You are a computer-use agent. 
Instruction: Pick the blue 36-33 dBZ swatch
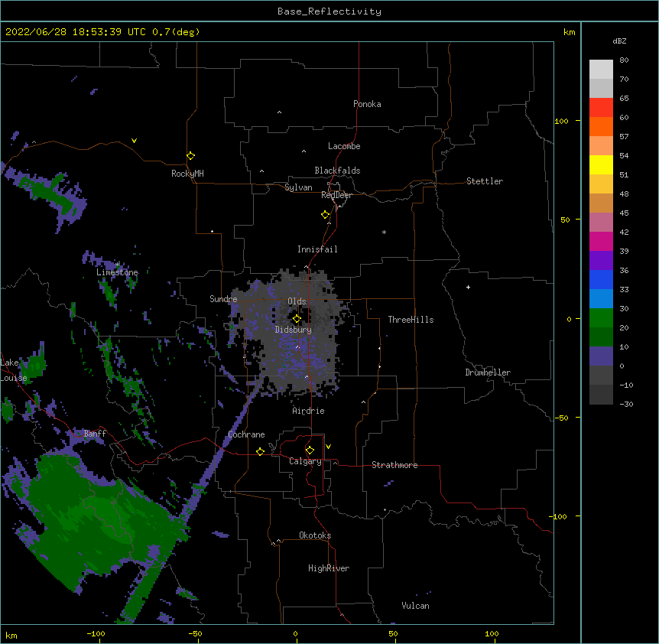pyautogui.click(x=601, y=279)
